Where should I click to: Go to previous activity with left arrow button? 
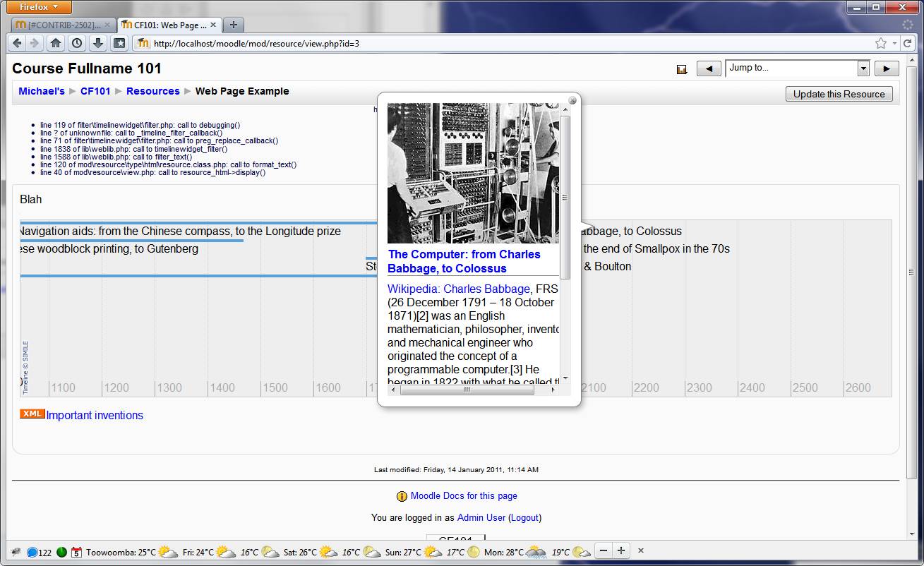[709, 68]
